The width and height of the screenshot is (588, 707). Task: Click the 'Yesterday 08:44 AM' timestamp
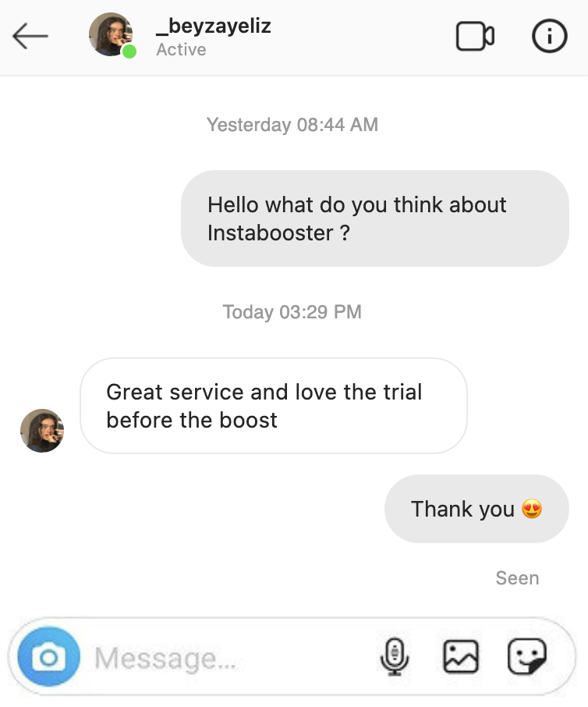coord(292,125)
